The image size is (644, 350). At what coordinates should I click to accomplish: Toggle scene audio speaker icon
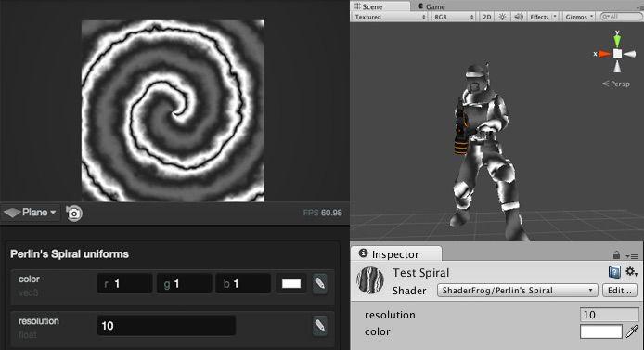519,17
